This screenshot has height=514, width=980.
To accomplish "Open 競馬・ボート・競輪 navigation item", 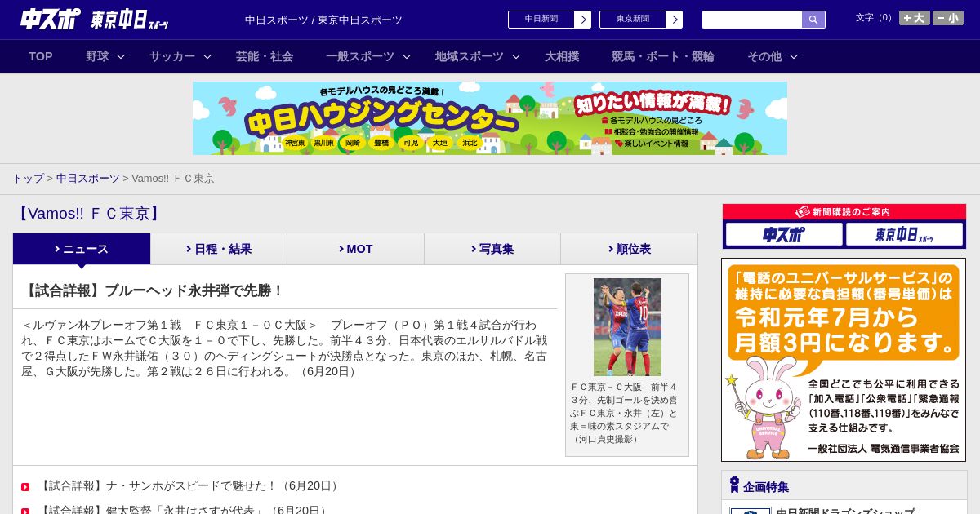I will pos(663,56).
